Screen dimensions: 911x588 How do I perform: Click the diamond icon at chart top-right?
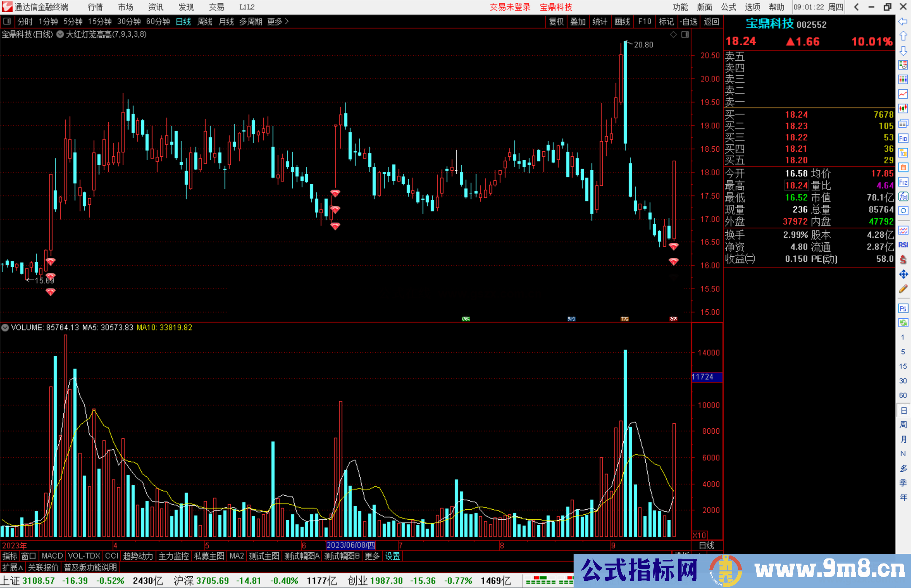click(674, 35)
